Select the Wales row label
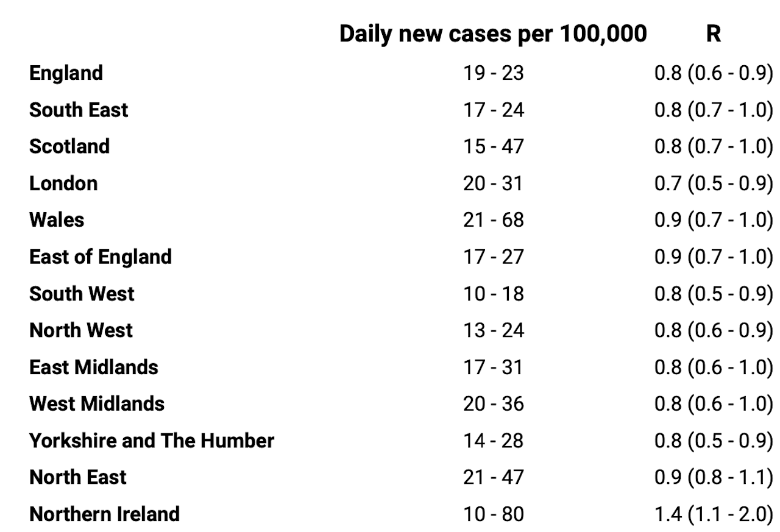 tap(57, 220)
